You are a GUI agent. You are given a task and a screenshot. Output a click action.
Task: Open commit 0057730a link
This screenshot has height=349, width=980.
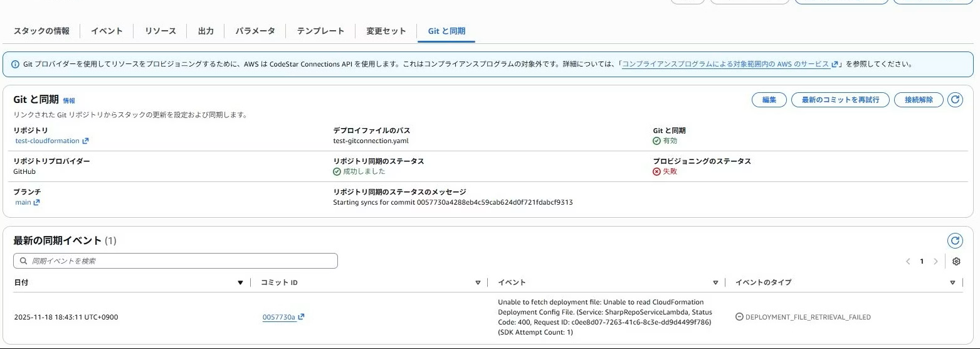[283, 317]
